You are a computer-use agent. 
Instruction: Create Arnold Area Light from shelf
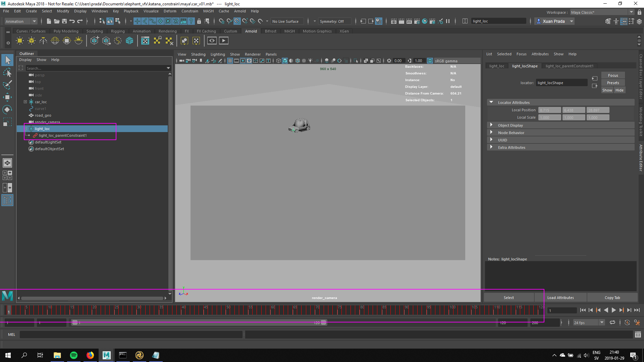20,41
